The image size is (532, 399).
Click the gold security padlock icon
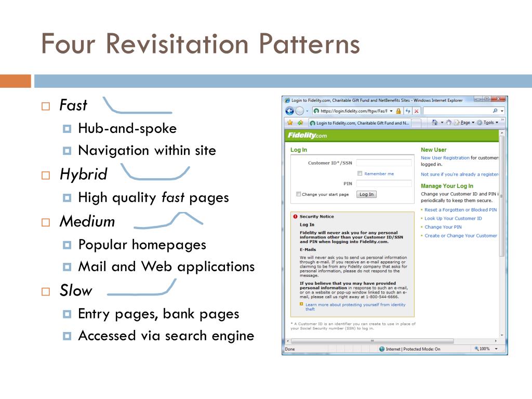point(398,111)
